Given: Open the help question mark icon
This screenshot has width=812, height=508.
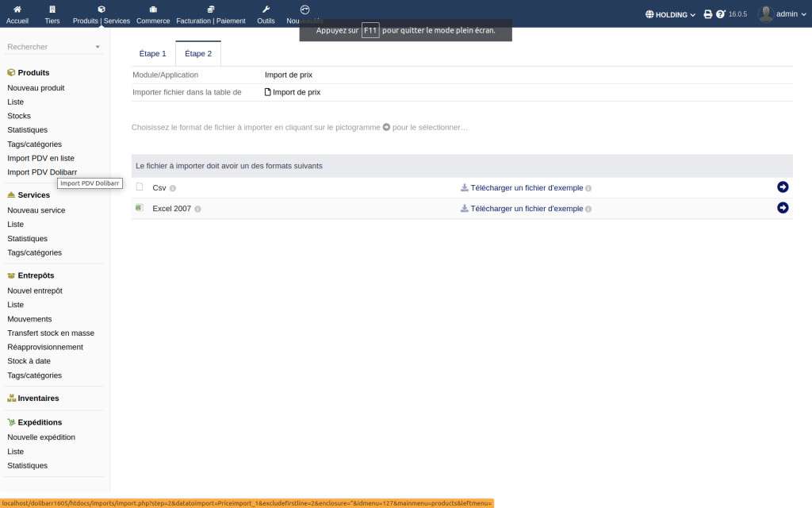Looking at the screenshot, I should coord(720,14).
